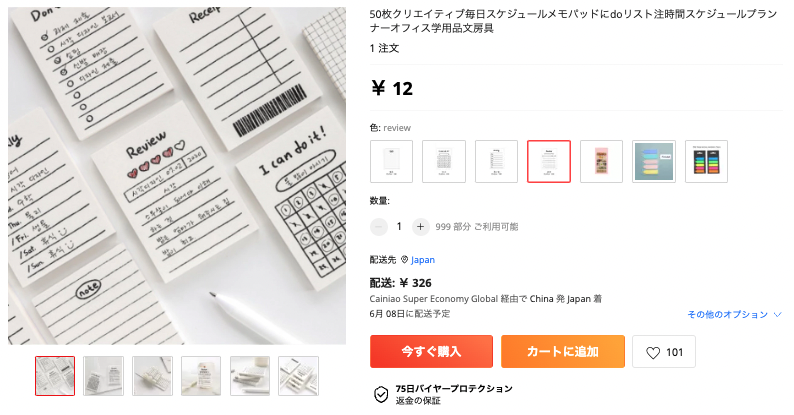This screenshot has width=794, height=415.
Task: Decrease quantity with the minus button
Action: pyautogui.click(x=379, y=227)
